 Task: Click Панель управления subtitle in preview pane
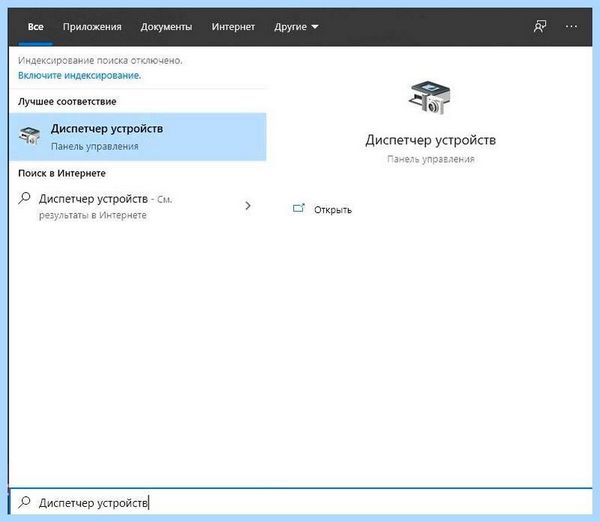pos(430,159)
